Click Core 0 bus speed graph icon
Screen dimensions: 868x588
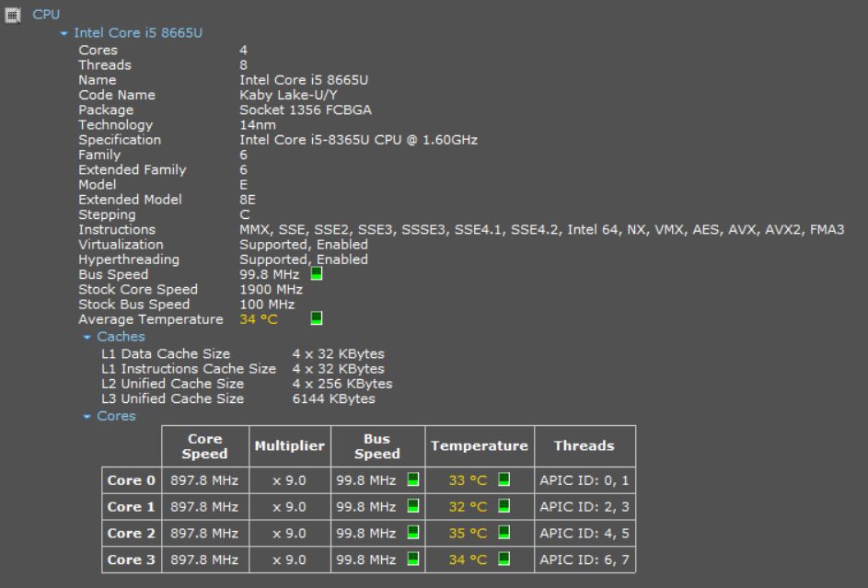coord(411,478)
